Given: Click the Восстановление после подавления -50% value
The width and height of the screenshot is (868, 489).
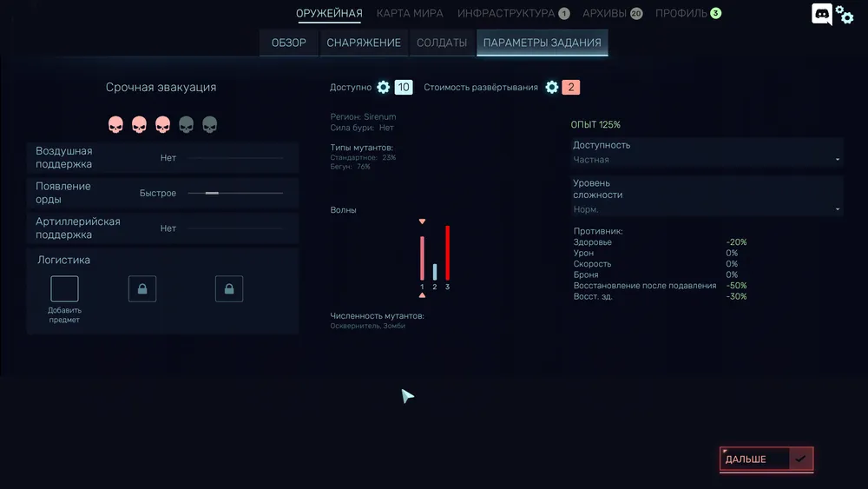Looking at the screenshot, I should (x=736, y=286).
